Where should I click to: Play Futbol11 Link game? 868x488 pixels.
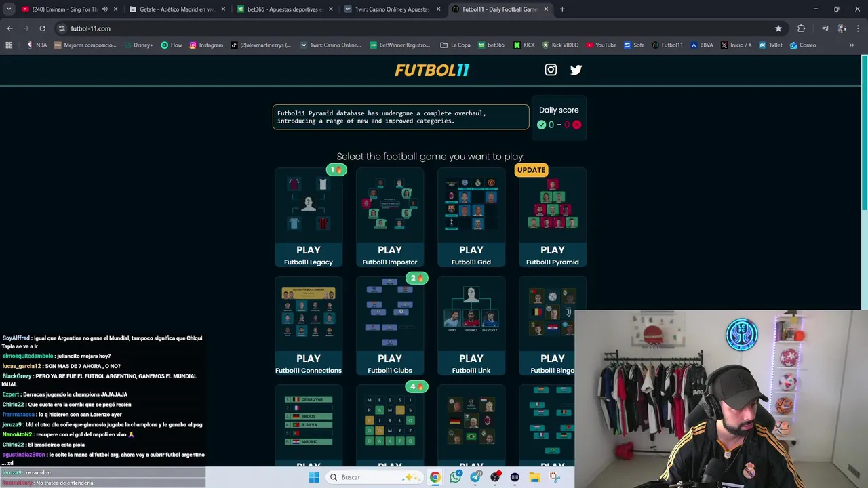pos(471,326)
